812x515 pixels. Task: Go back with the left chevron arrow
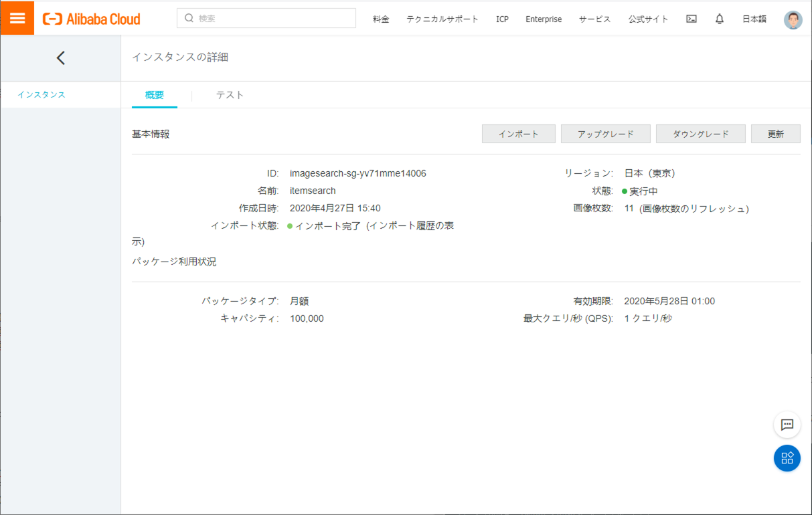tap(61, 58)
